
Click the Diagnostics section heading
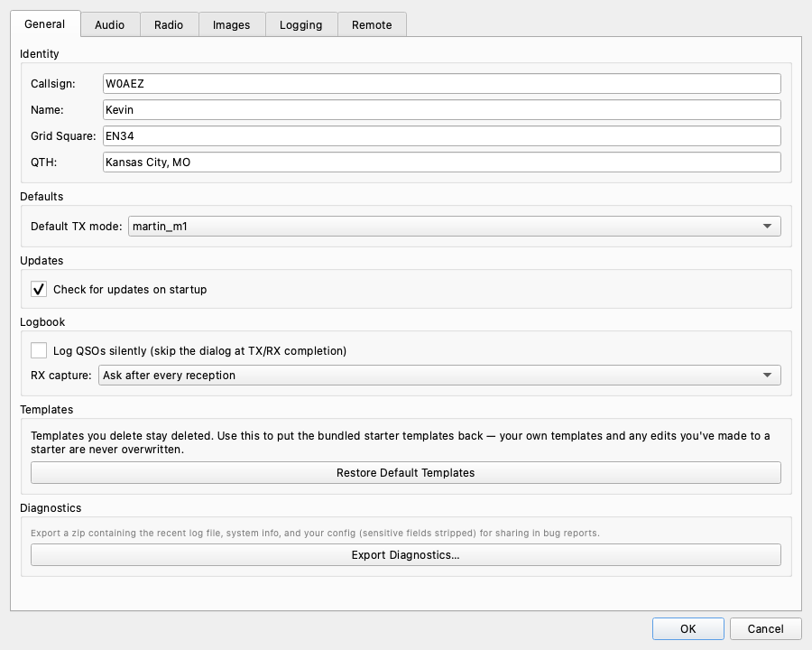pyautogui.click(x=51, y=508)
